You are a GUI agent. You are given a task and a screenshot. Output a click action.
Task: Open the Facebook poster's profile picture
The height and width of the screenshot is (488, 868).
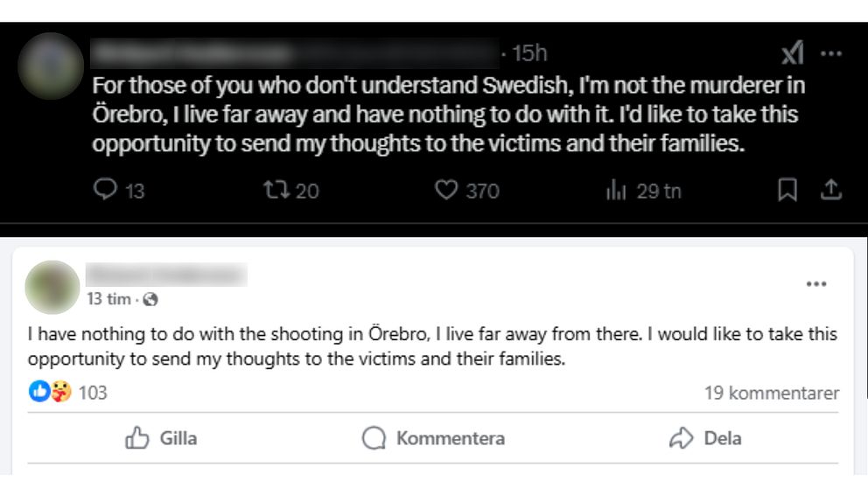click(x=52, y=287)
